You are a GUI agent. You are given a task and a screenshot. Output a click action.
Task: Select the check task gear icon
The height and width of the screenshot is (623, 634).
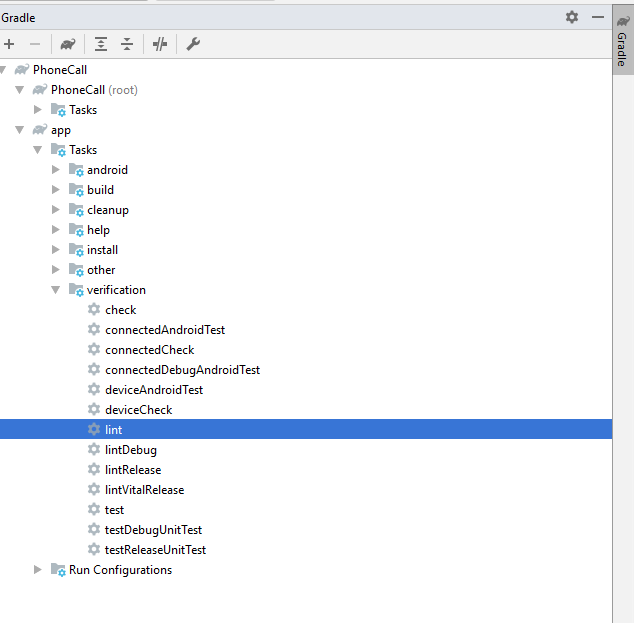94,310
